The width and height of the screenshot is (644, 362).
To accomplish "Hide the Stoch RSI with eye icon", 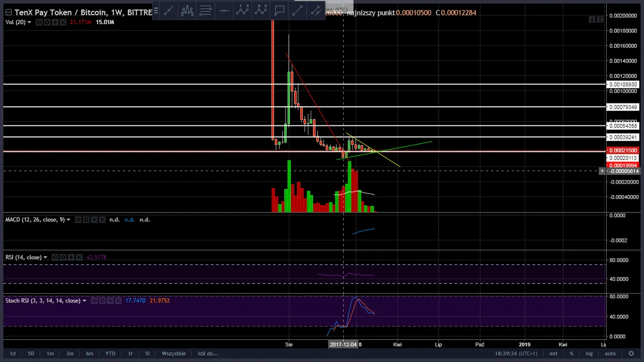I will [94, 301].
